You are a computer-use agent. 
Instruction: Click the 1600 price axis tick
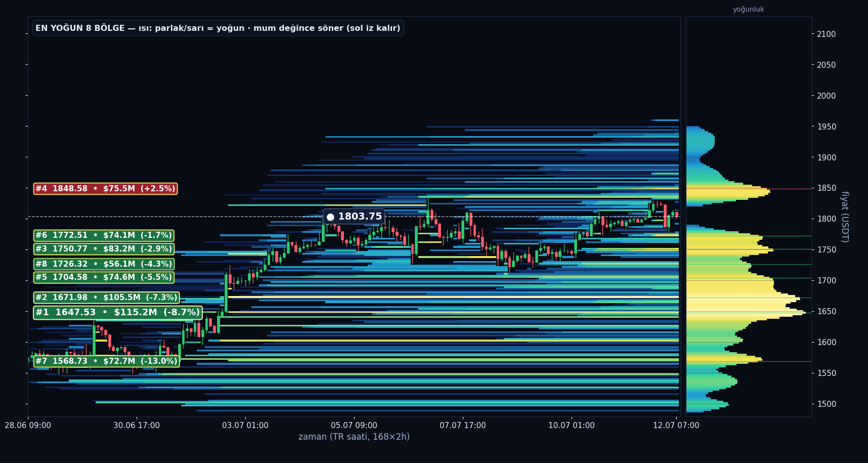point(827,342)
